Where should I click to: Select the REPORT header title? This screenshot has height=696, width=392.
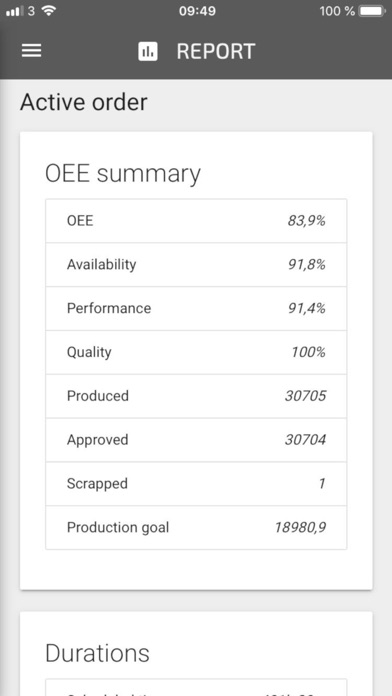tap(216, 51)
